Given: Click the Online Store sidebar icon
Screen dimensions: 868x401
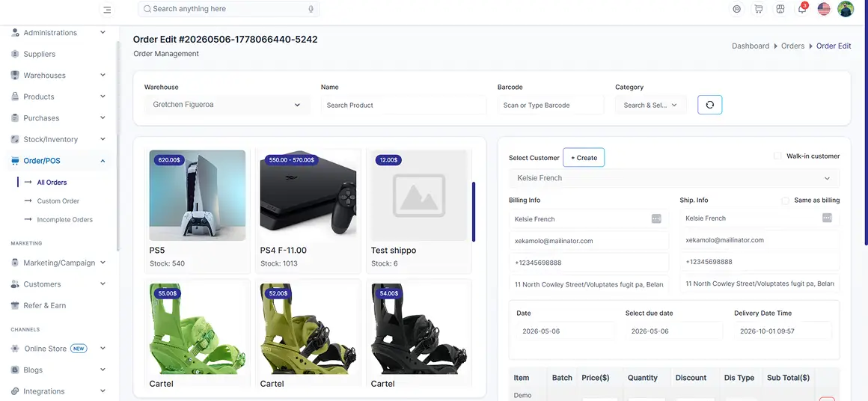Looking at the screenshot, I should click(x=16, y=349).
